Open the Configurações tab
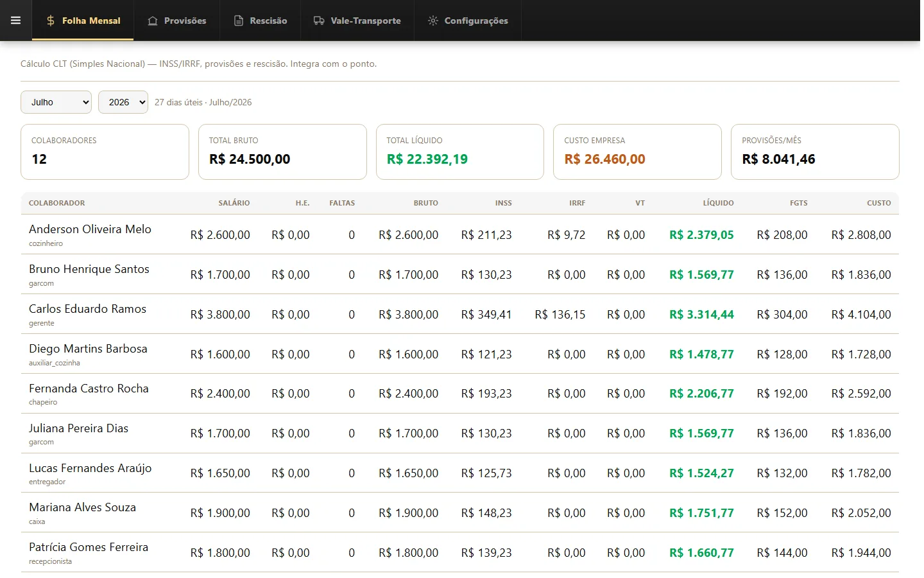The height and width of the screenshot is (578, 924). [468, 21]
